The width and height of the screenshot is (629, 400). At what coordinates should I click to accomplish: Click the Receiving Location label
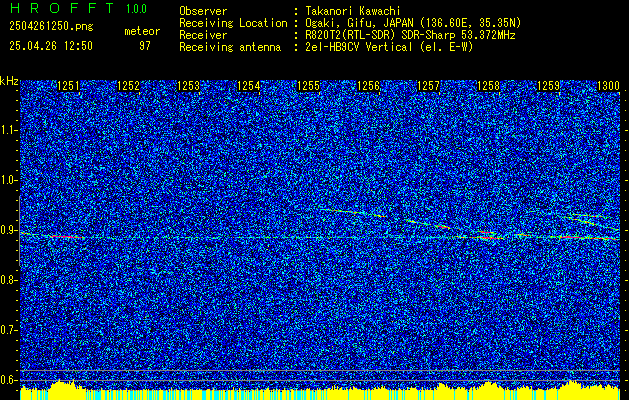coord(233,23)
